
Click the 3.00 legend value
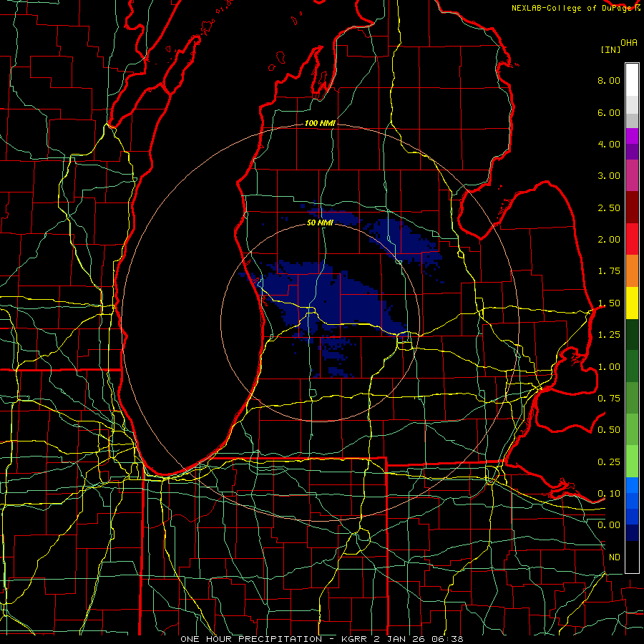pos(609,176)
